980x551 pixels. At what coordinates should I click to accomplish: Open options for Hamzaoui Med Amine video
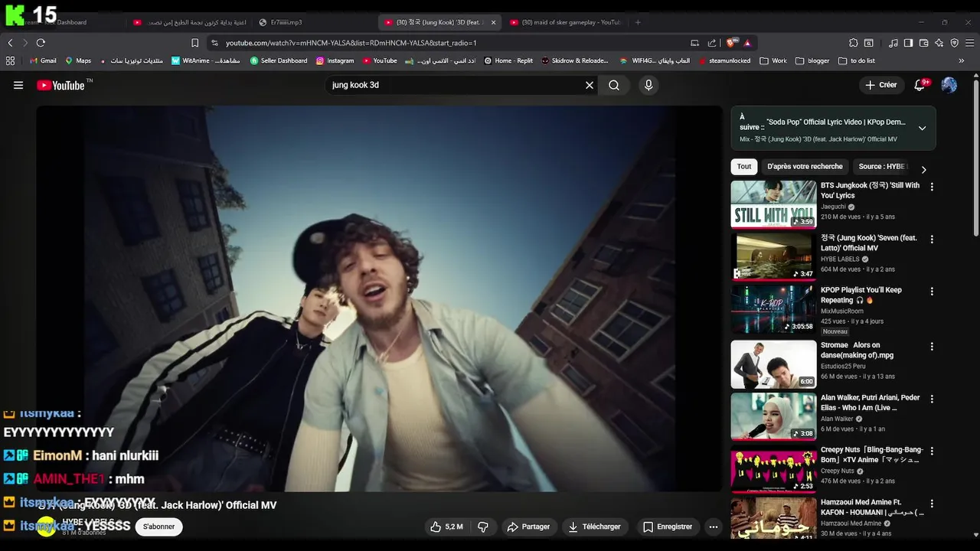tap(932, 504)
